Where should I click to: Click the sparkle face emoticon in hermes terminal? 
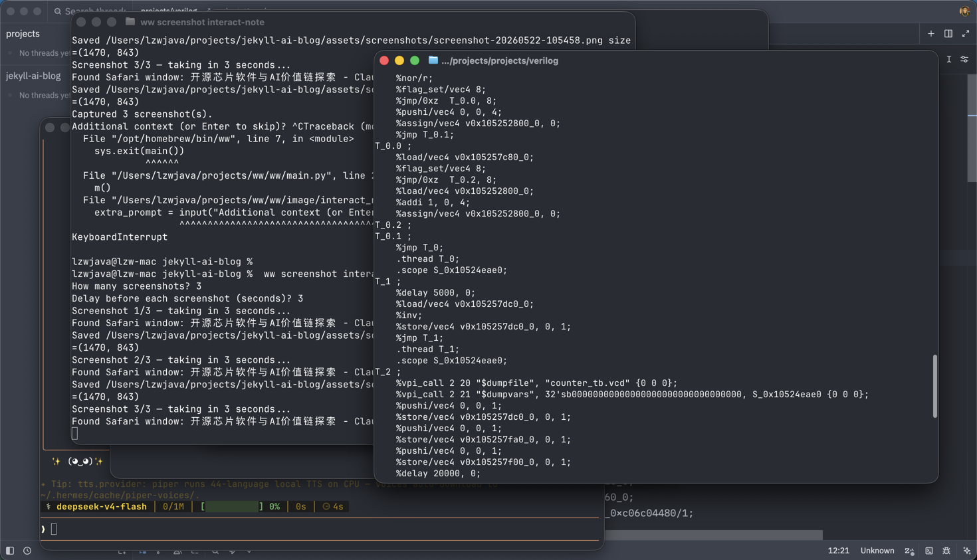(x=78, y=461)
